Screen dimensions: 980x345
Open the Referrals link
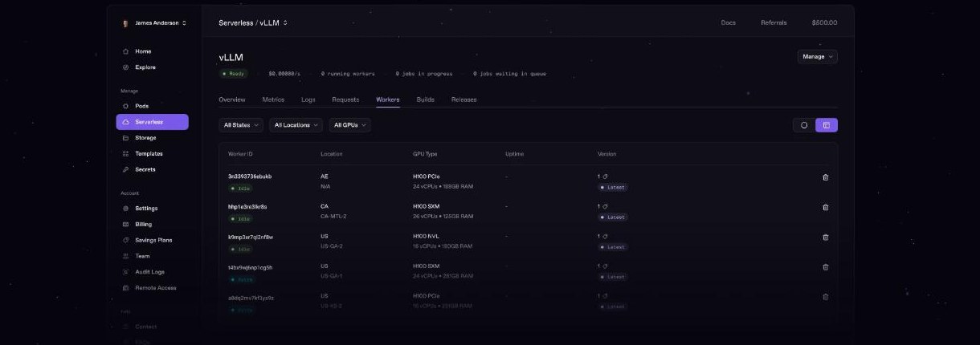pos(774,22)
